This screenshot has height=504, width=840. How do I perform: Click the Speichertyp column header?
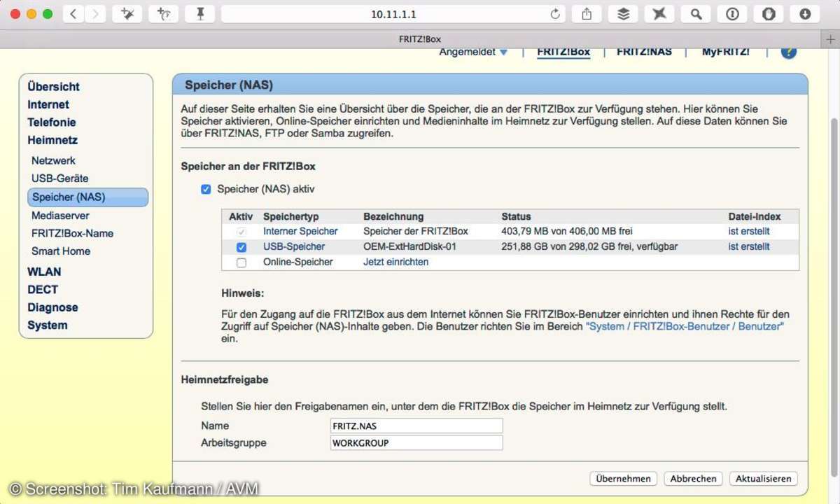point(291,216)
